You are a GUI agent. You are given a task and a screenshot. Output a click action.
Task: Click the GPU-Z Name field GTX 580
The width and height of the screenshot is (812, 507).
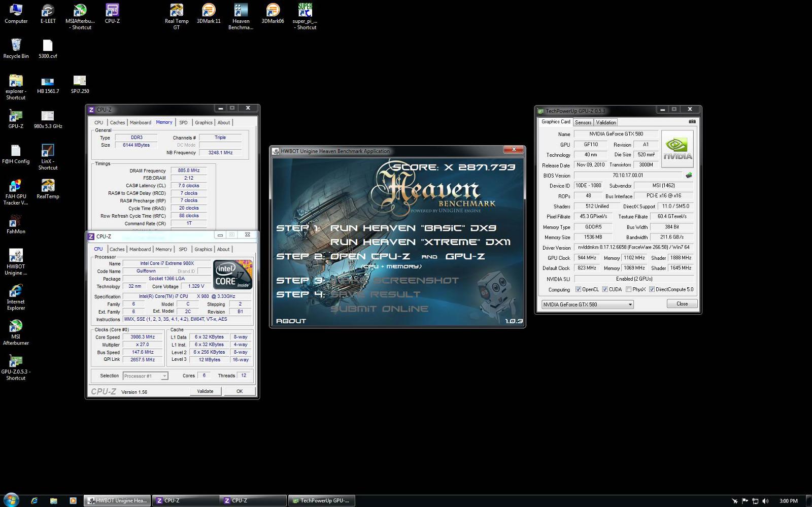[x=616, y=134]
